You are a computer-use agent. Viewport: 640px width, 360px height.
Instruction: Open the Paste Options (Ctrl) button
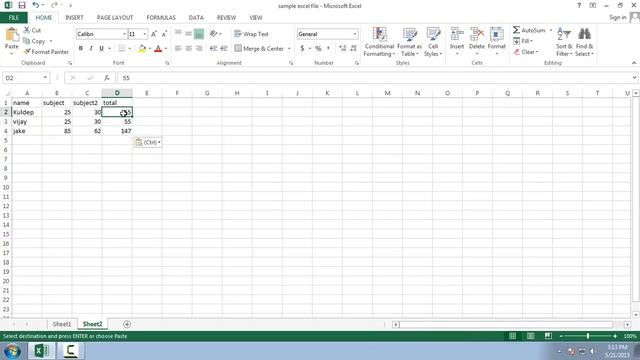[148, 142]
